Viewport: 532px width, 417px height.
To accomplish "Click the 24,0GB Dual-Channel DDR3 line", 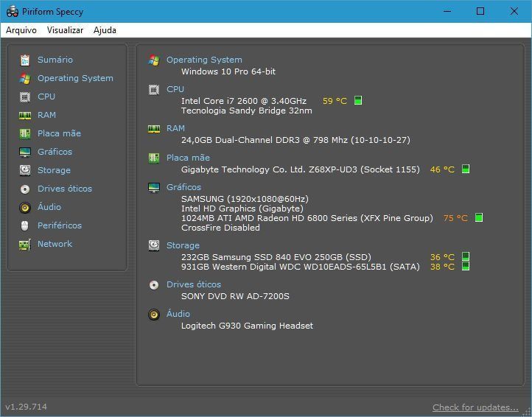I will [x=295, y=140].
